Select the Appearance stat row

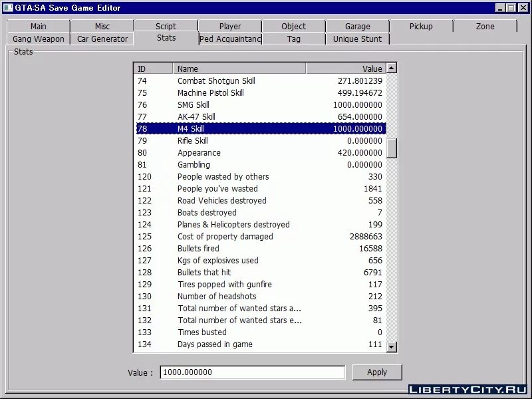point(261,153)
